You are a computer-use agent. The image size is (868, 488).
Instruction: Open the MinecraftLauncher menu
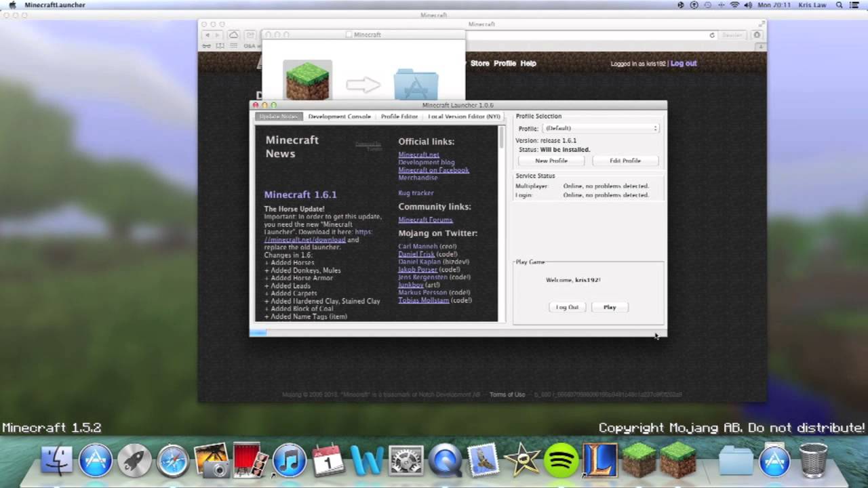(55, 5)
